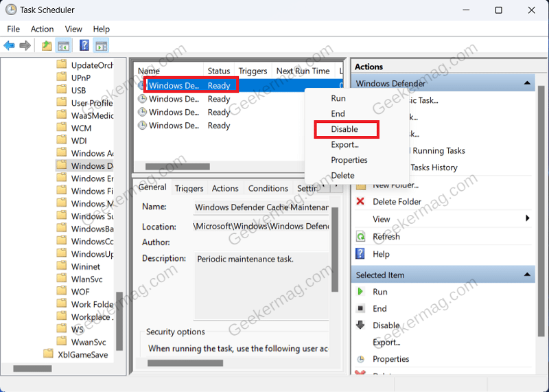This screenshot has height=392, width=549.
Task: Select the WlanSvc folder in tree
Action: 86,279
